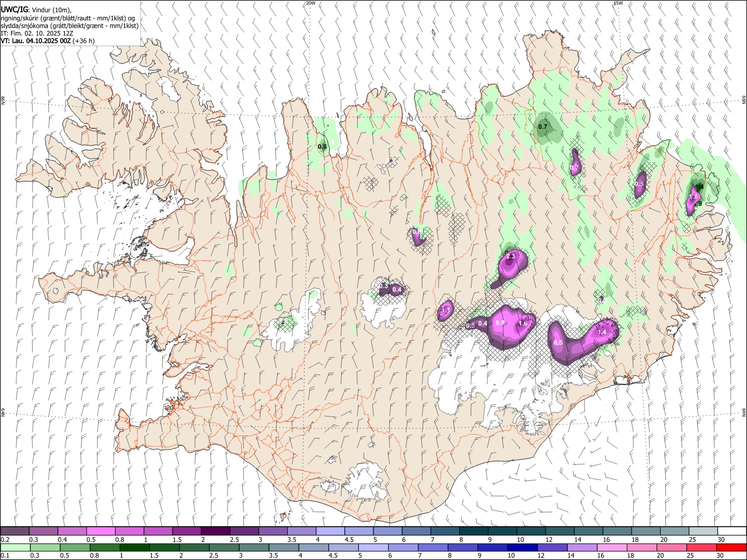Click the bright pink 0.5 swatch in top legend row
This screenshot has width=747, height=560.
(x=100, y=531)
